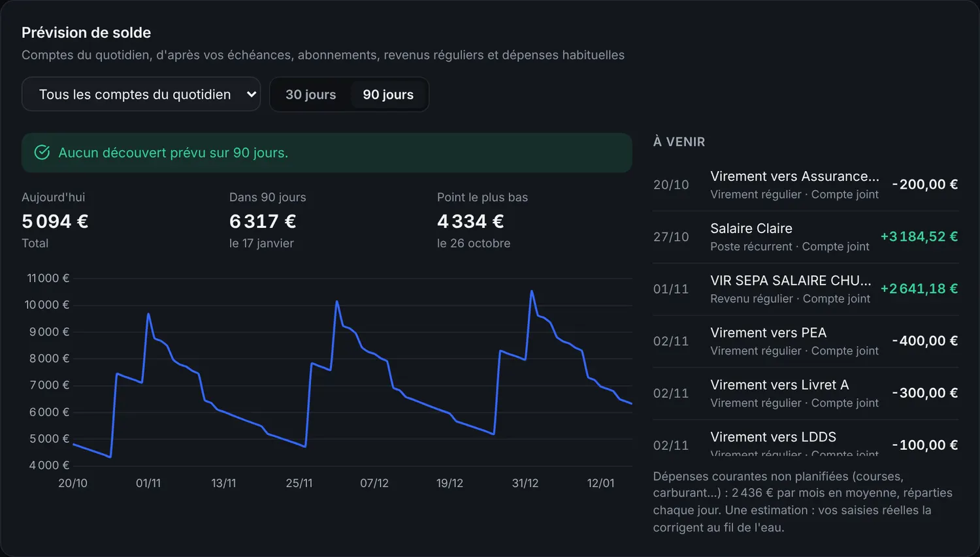Select the 'Virement vers Livret A' row
The width and height of the screenshot is (980, 557).
point(806,394)
